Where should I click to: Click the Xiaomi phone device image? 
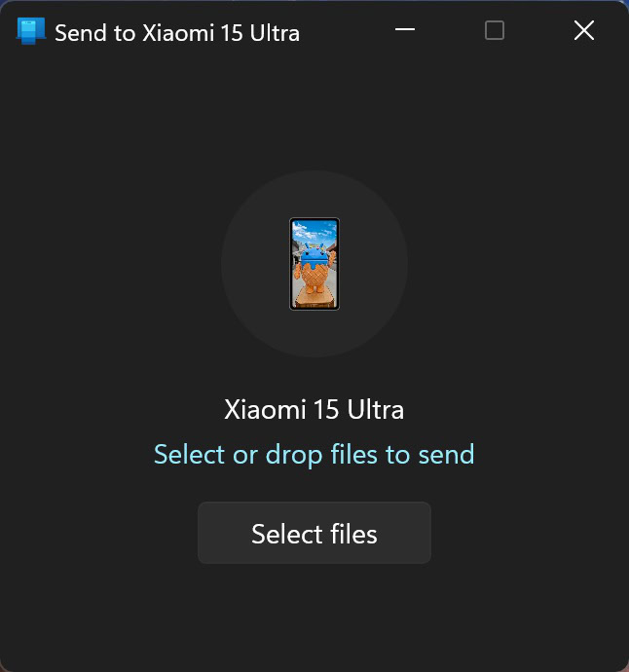(x=314, y=264)
